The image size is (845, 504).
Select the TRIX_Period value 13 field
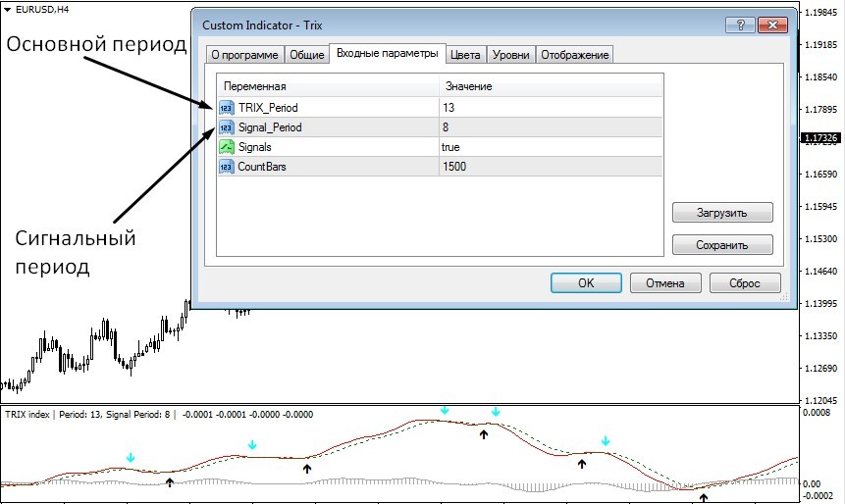click(551, 108)
